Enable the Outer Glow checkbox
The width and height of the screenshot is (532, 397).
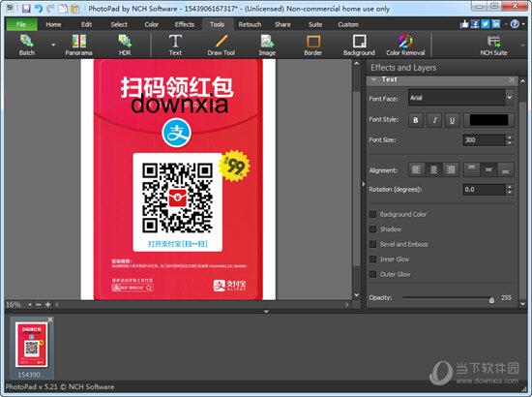pyautogui.click(x=372, y=274)
